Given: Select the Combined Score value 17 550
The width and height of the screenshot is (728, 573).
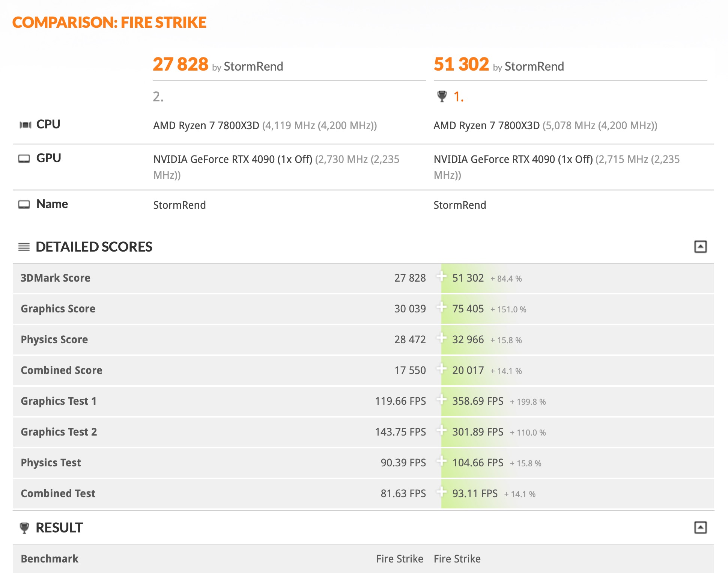Looking at the screenshot, I should tap(410, 370).
